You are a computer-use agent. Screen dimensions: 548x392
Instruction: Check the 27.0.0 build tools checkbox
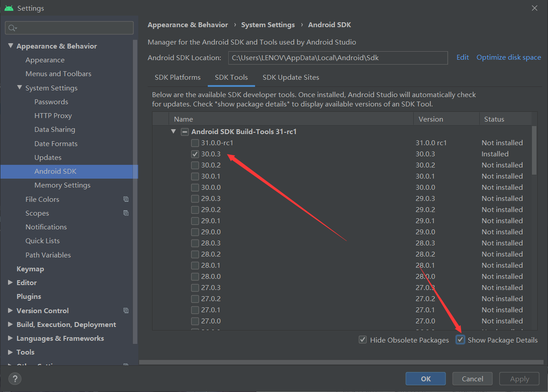pyautogui.click(x=195, y=321)
